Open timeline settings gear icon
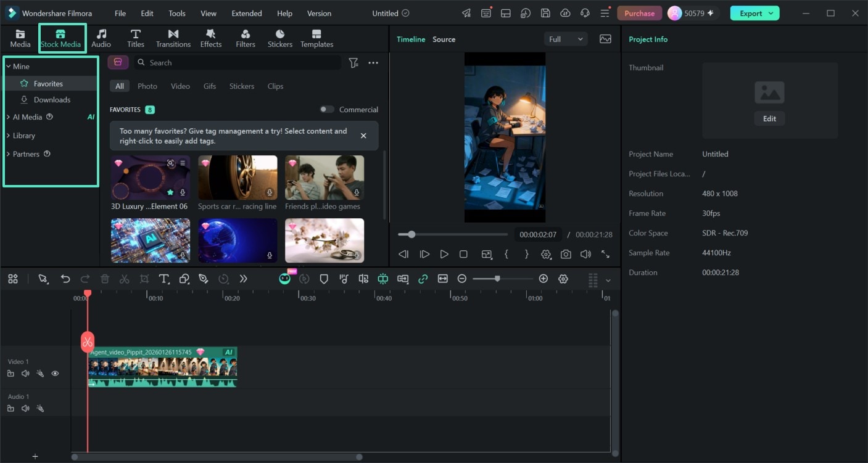The width and height of the screenshot is (868, 463). [x=563, y=279]
